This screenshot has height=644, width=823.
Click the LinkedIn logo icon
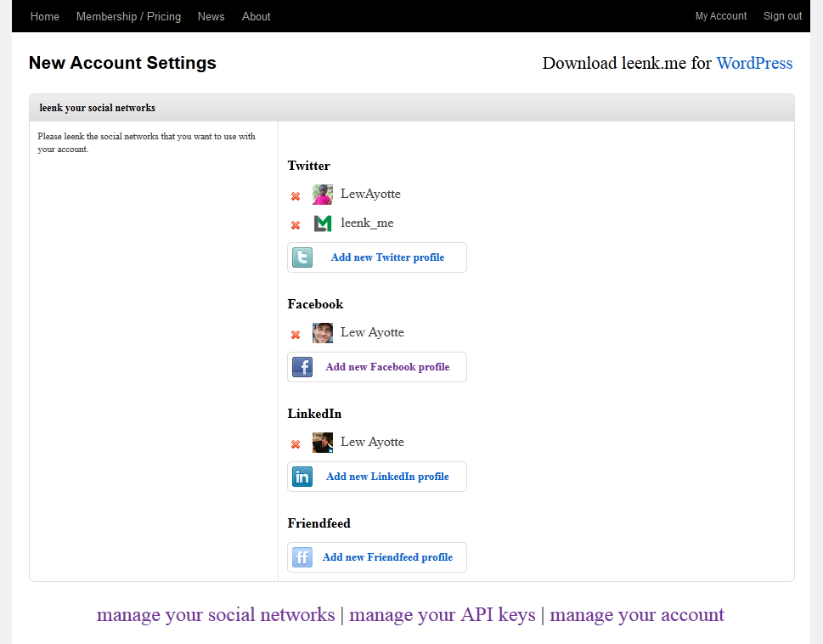coord(302,477)
